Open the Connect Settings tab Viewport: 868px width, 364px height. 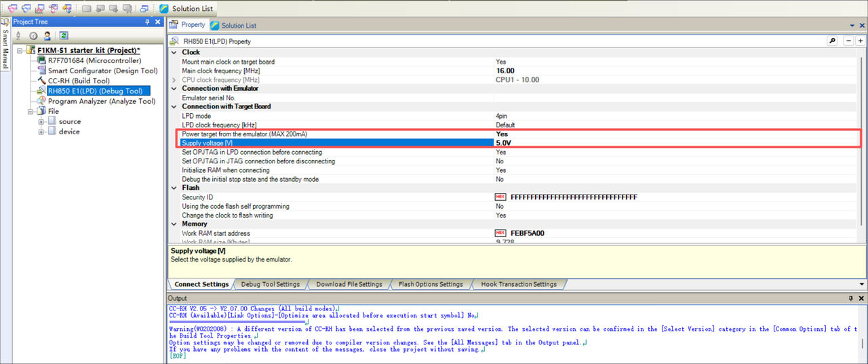(201, 284)
